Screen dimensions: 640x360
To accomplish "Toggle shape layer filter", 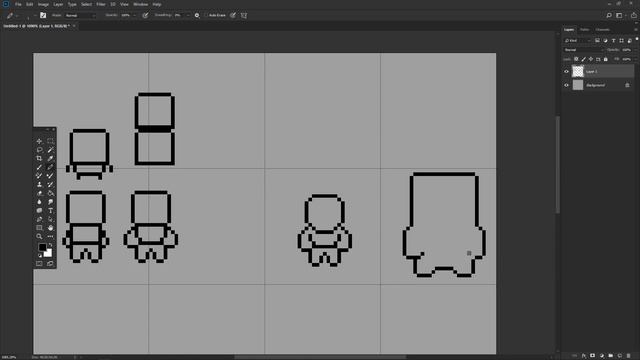I will point(621,40).
